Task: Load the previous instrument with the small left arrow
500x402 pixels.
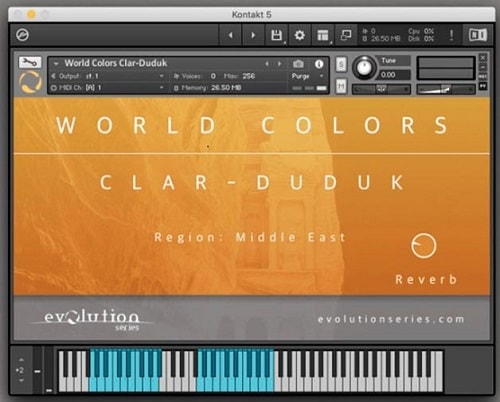Action: pyautogui.click(x=267, y=64)
